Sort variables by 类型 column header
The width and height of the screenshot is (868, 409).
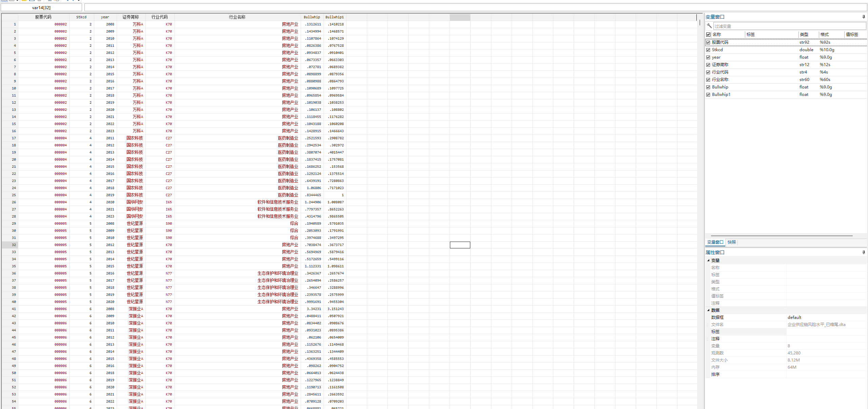[804, 35]
